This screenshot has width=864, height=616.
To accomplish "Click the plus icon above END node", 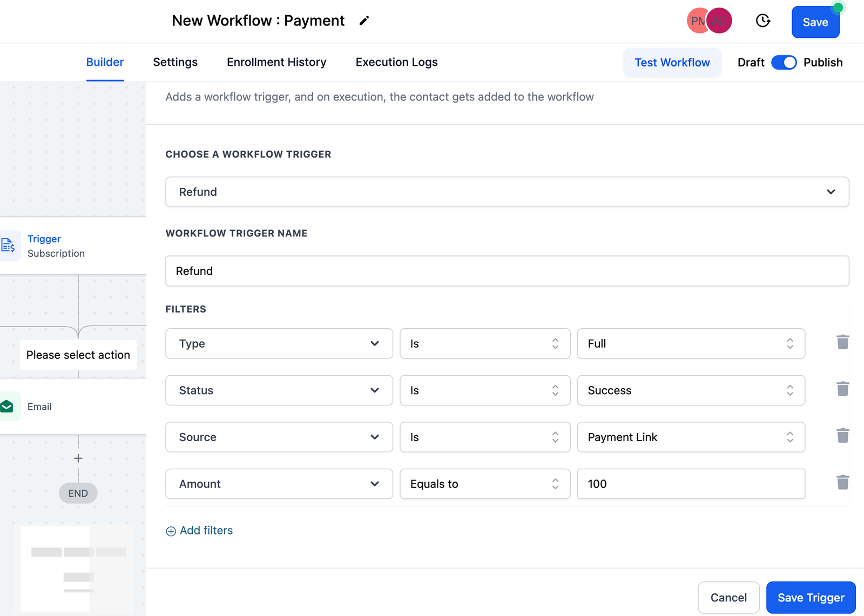I will [x=78, y=458].
